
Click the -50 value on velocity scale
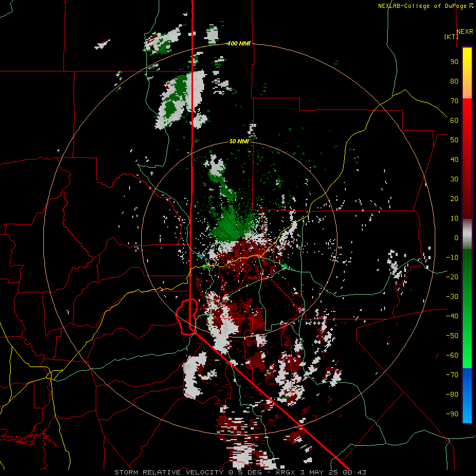pos(452,335)
